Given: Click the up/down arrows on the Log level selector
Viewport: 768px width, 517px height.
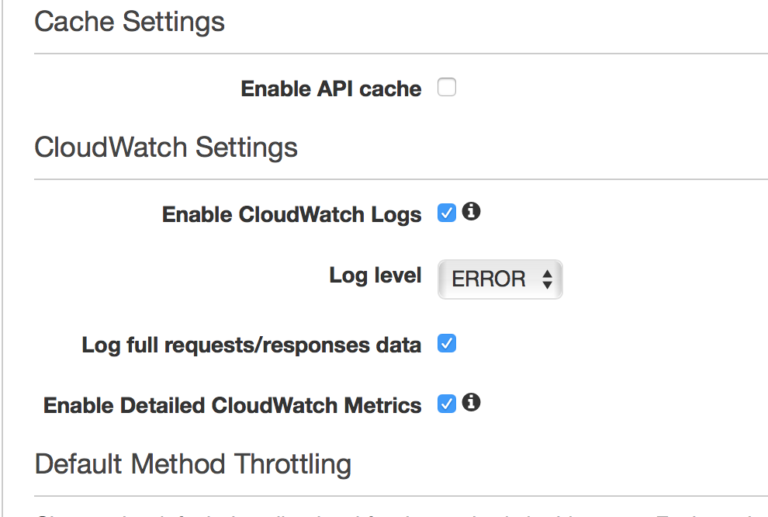Looking at the screenshot, I should pyautogui.click(x=548, y=280).
